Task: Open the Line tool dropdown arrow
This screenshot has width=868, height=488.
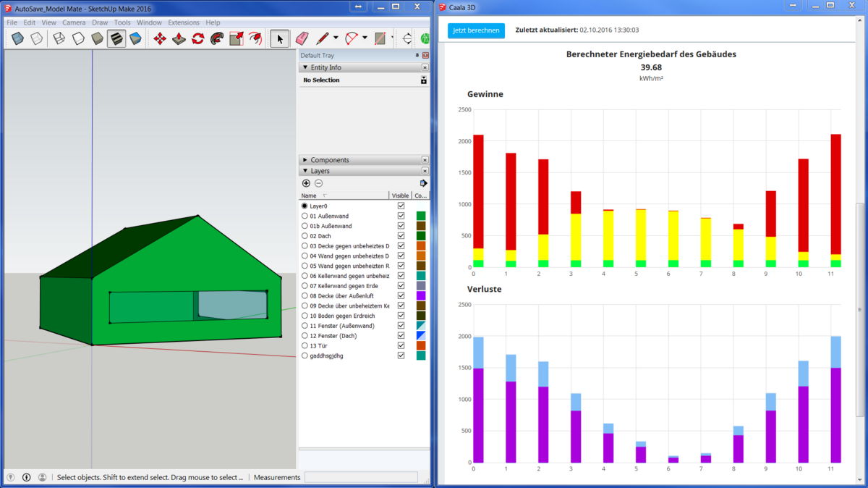Action: [336, 38]
